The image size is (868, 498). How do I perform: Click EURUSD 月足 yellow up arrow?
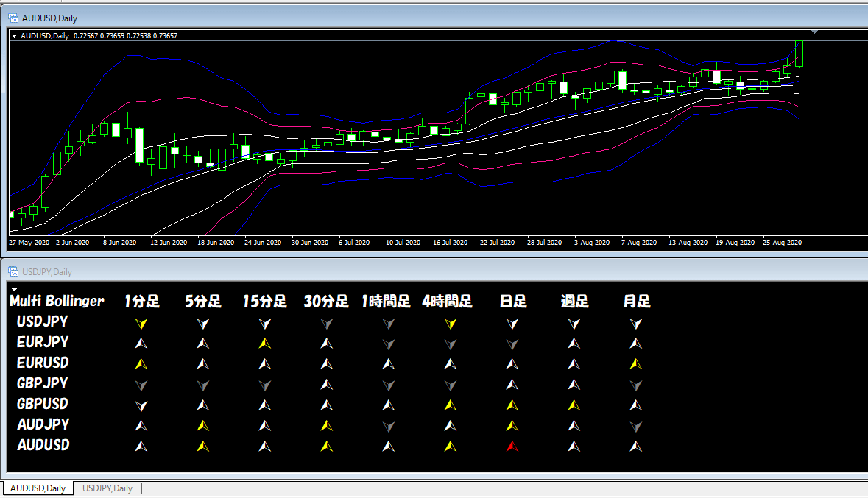(636, 364)
